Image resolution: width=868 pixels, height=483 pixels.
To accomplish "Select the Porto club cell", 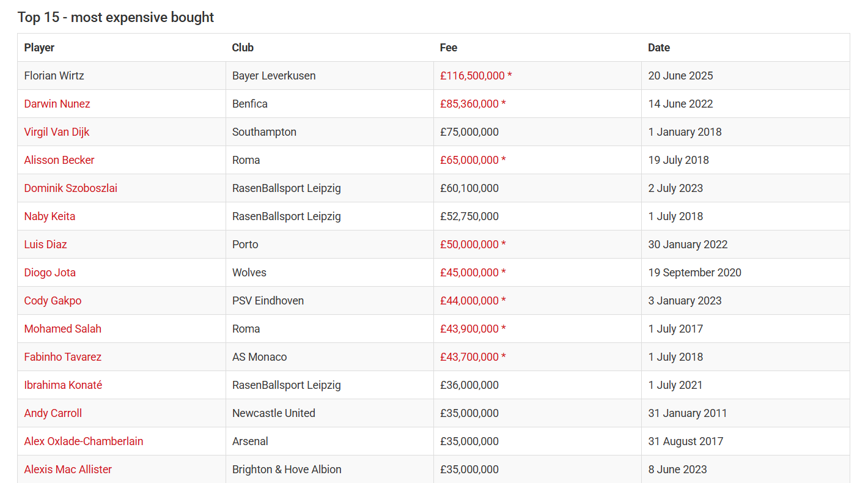I will click(329, 245).
